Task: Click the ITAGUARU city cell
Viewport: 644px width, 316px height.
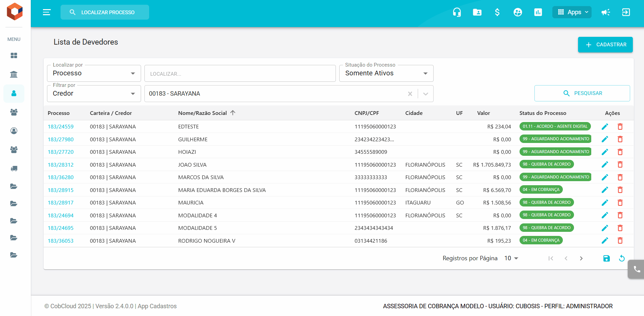Action: click(418, 202)
